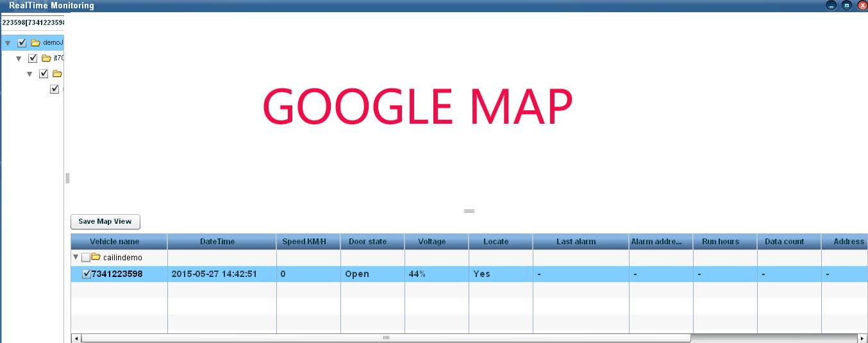The image size is (868, 343).
Task: Click the Open door state cell
Action: [372, 274]
